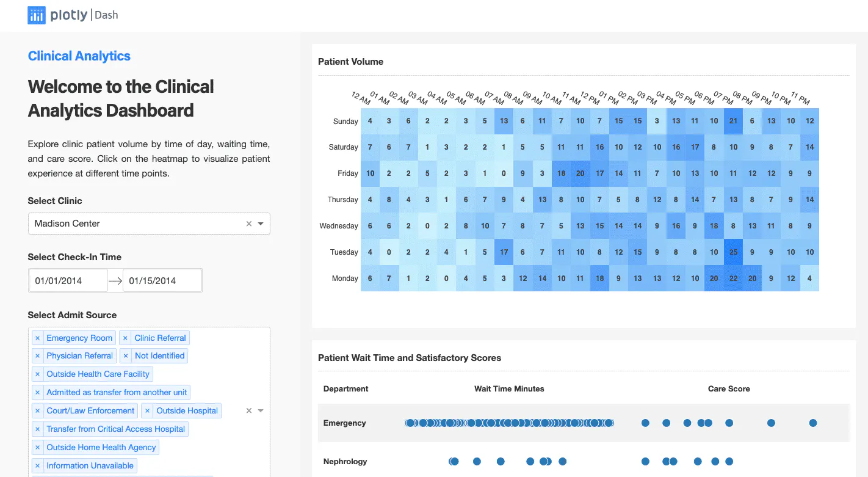This screenshot has height=477, width=868.
Task: Click the Monday heatmap cell showing 22
Action: (x=733, y=279)
